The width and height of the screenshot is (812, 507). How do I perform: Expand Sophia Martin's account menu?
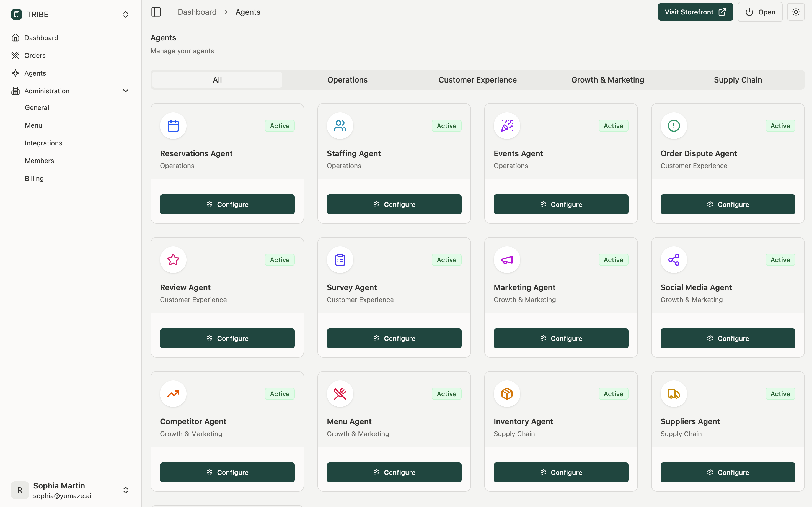(125, 490)
